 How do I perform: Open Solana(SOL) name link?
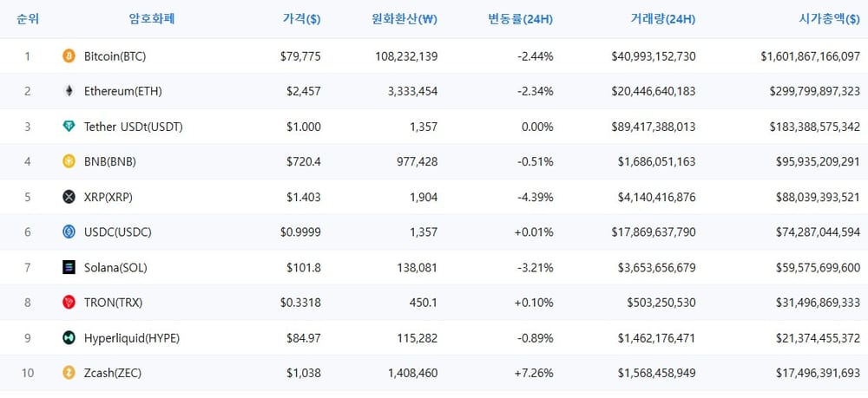click(x=115, y=268)
